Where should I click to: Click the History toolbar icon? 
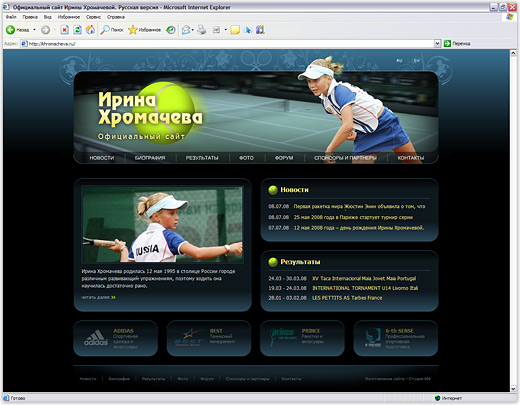171,30
